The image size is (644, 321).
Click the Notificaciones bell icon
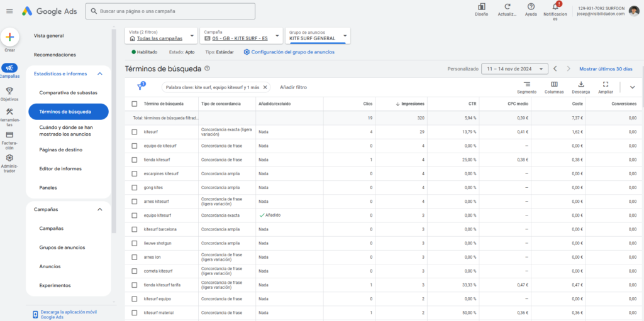555,7
